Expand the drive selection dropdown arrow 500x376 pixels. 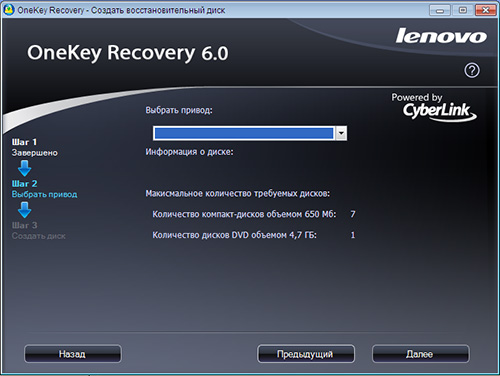pos(341,133)
